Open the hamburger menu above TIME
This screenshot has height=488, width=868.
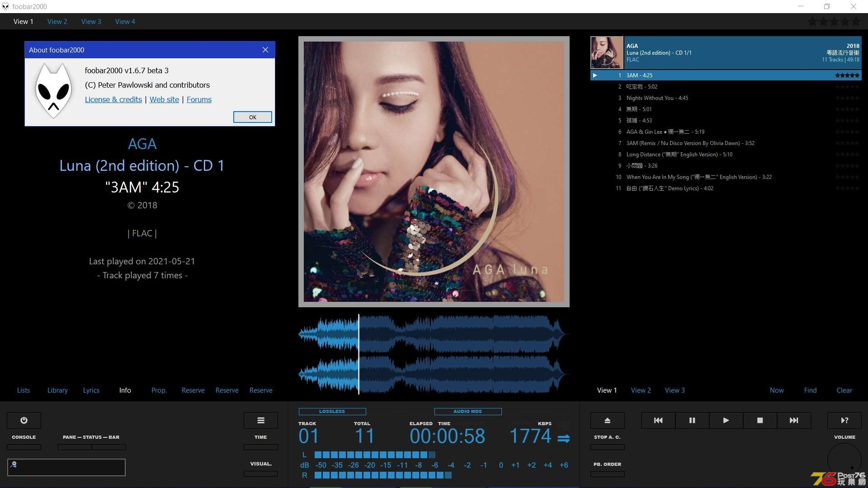[261, 420]
